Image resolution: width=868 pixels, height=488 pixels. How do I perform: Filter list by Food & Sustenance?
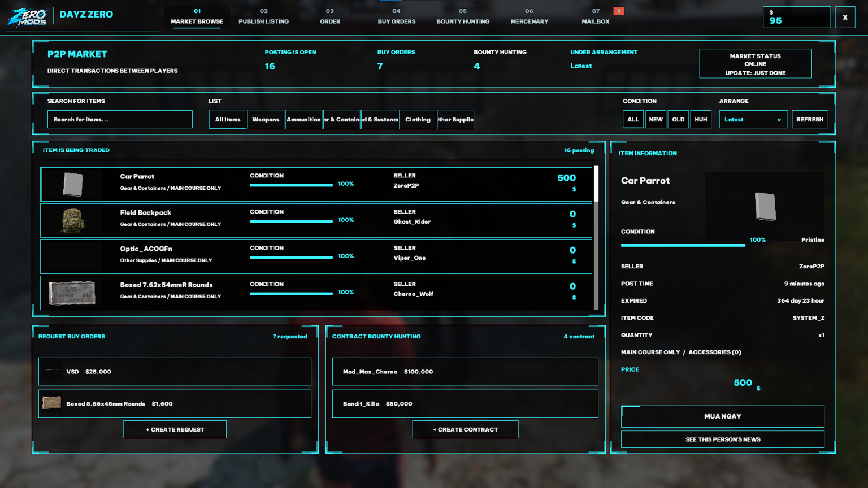380,120
